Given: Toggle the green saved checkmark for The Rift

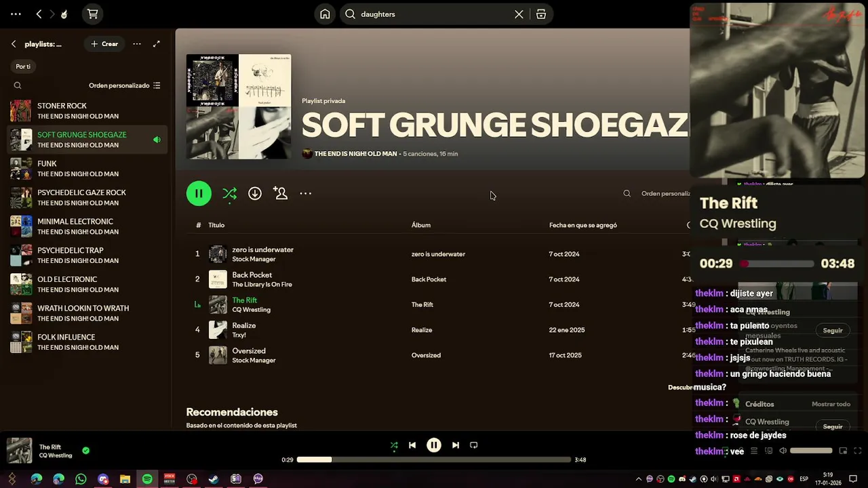Looking at the screenshot, I should coord(85,450).
